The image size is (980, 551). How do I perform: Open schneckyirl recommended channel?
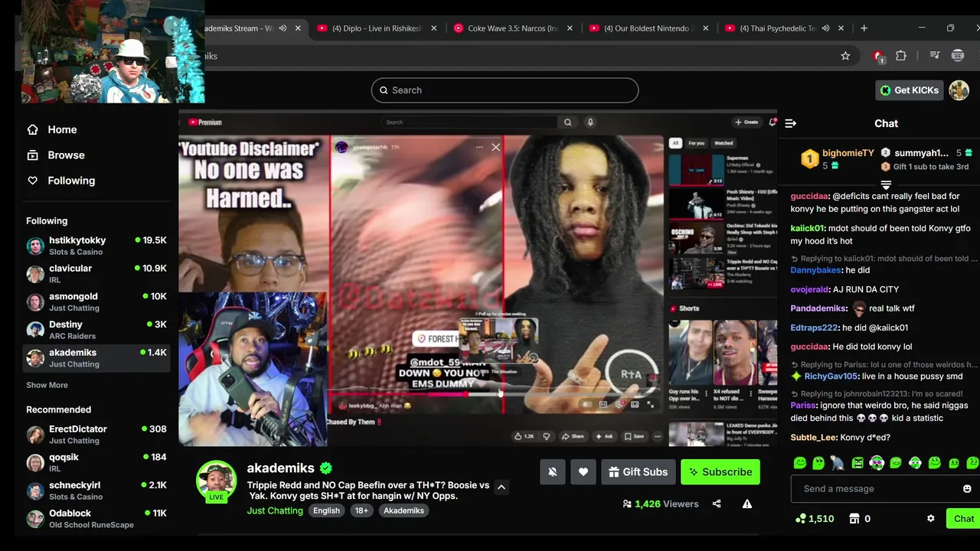96,491
